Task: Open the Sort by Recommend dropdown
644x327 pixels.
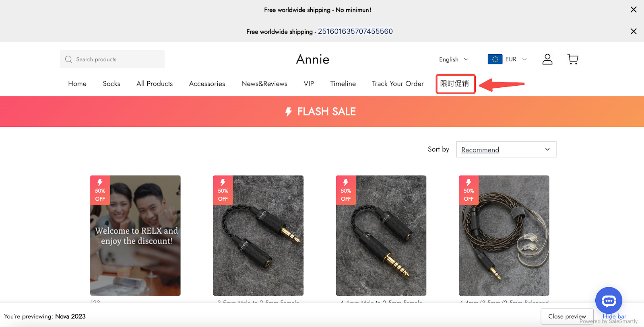Action: (x=506, y=150)
